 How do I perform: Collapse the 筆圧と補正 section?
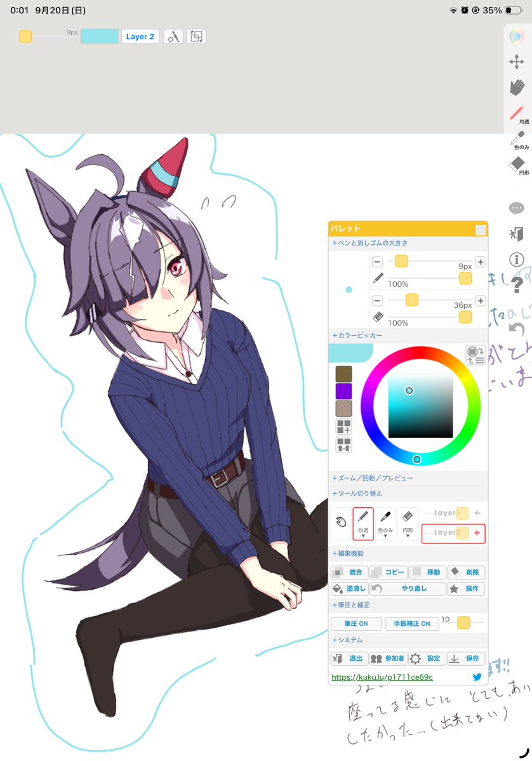[408, 605]
